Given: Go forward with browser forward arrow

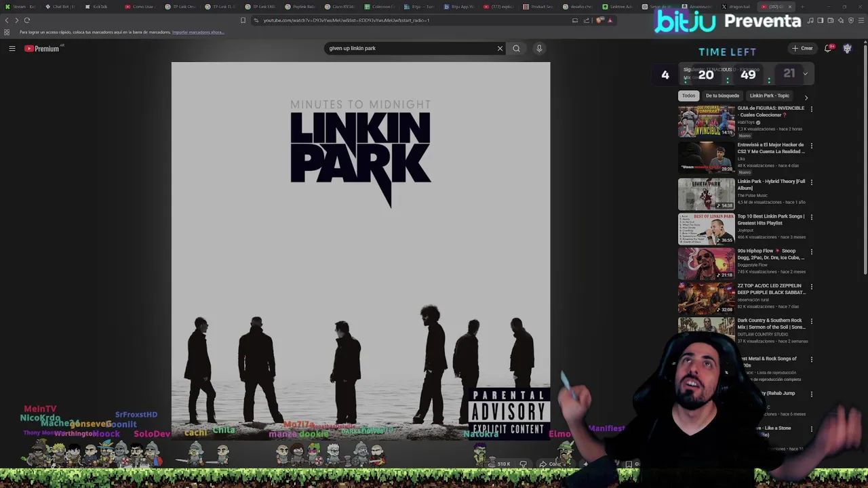Looking at the screenshot, I should point(17,20).
